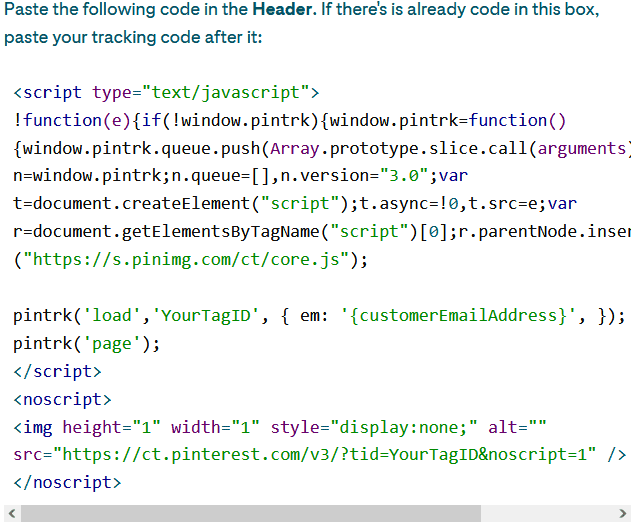This screenshot has height=529, width=642.
Task: Click the horizontal scrollbar right arrow
Action: tap(623, 513)
